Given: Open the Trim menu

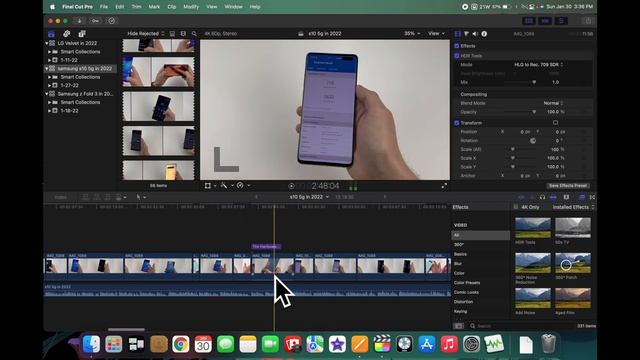Looking at the screenshot, I should tap(136, 7).
